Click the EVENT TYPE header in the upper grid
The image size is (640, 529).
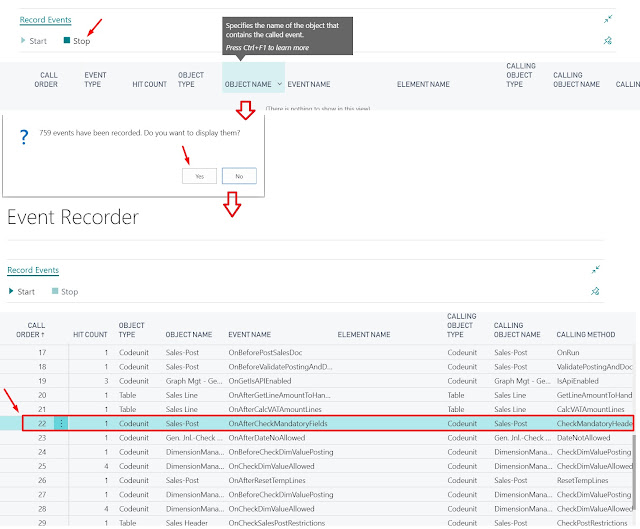point(95,80)
